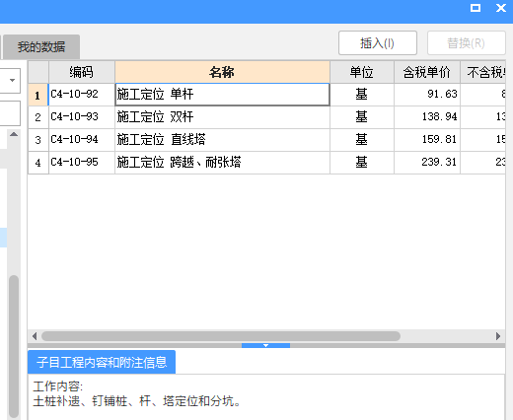
Task: Click row header number 3
Action: click(38, 140)
